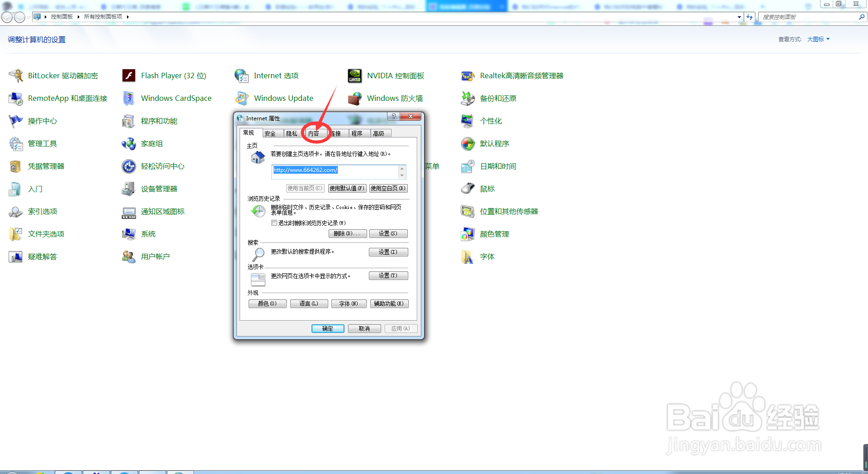868x474 pixels.
Task: Open Flash Player (32 位) icon
Action: click(129, 76)
